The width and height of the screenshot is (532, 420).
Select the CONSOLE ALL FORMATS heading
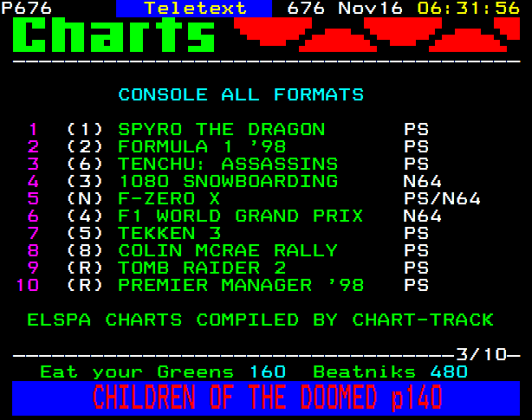tap(241, 94)
